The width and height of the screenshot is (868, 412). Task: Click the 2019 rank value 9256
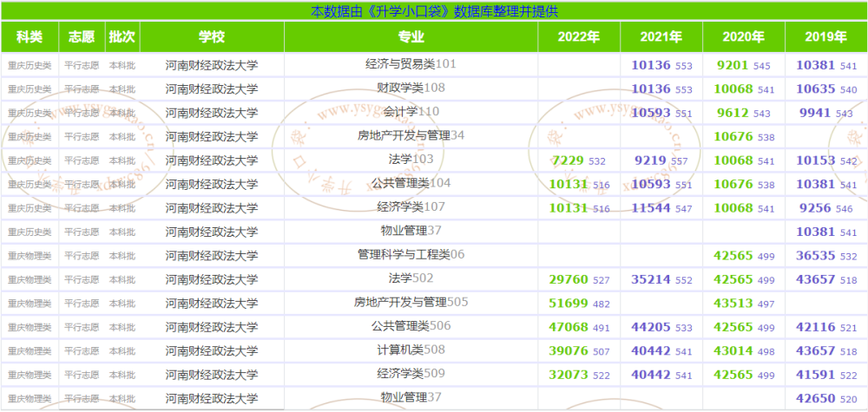click(815, 208)
